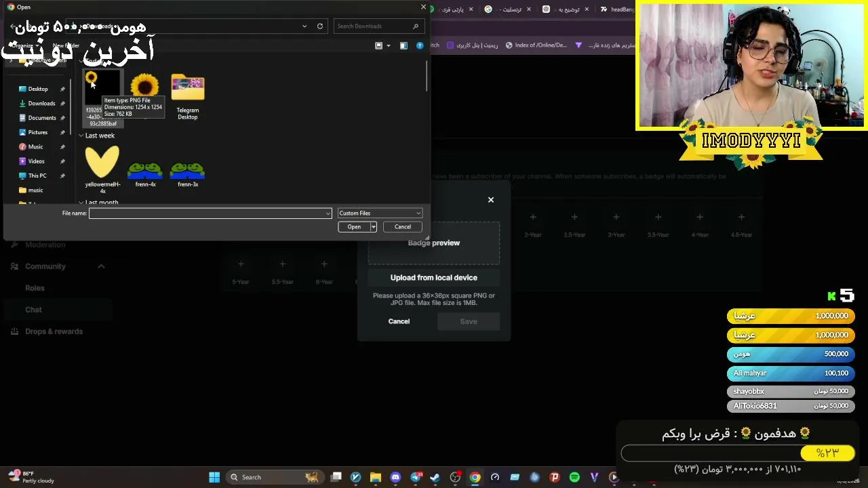Screen dimensions: 868x488
Task: Add a badge for the 6-Year slot
Action: [x=324, y=264]
